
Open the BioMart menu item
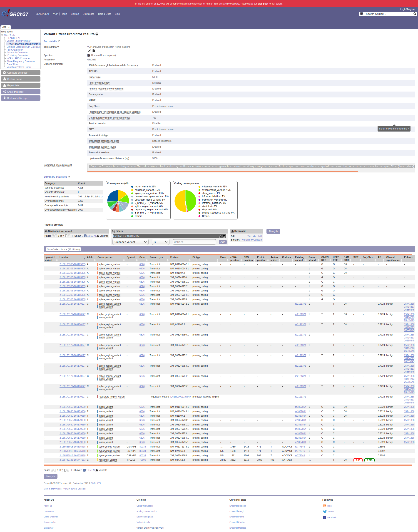[75, 14]
